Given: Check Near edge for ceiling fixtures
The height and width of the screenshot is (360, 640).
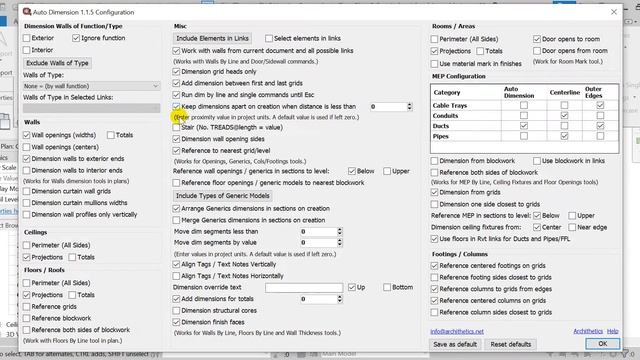Looking at the screenshot, I should point(572,227).
